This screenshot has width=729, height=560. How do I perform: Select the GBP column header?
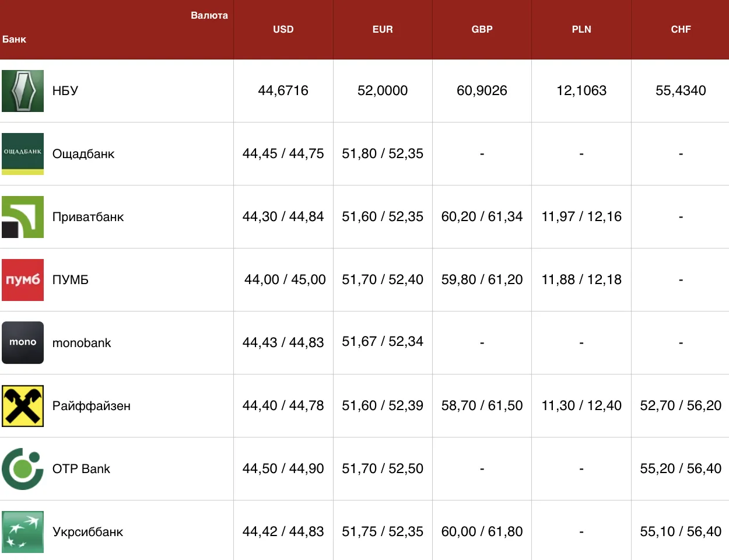coord(482,29)
